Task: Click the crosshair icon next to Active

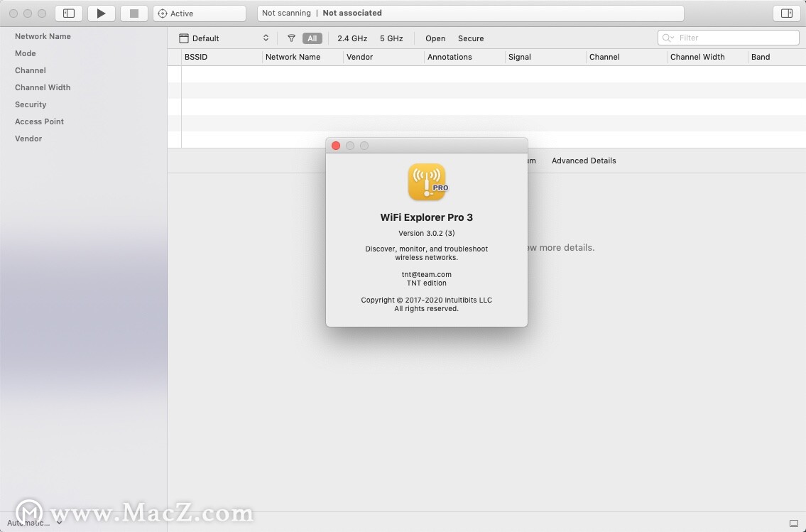Action: point(163,13)
